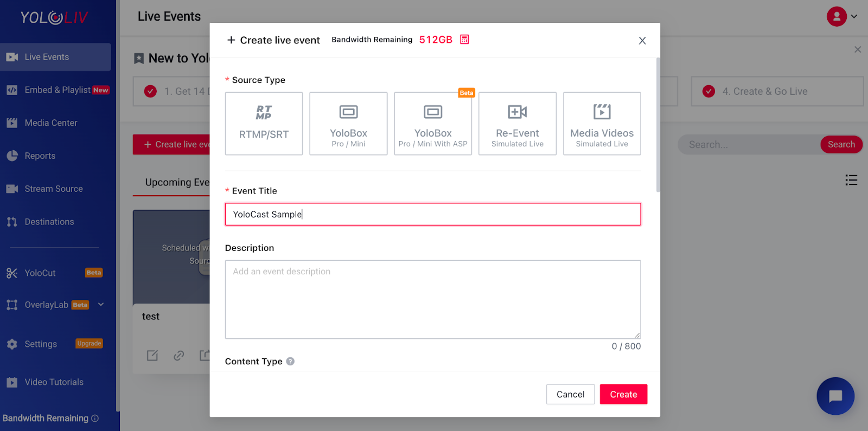The image size is (868, 431).
Task: Click the Search button
Action: point(841,144)
